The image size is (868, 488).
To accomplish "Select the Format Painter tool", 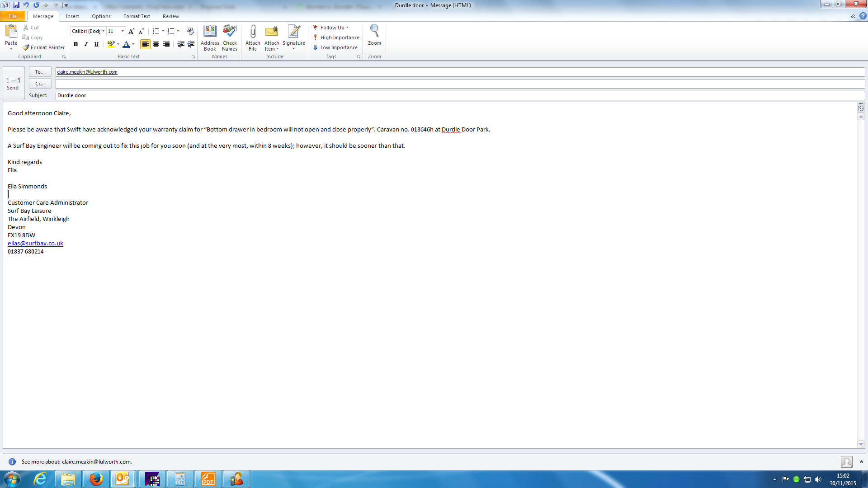I will point(44,47).
